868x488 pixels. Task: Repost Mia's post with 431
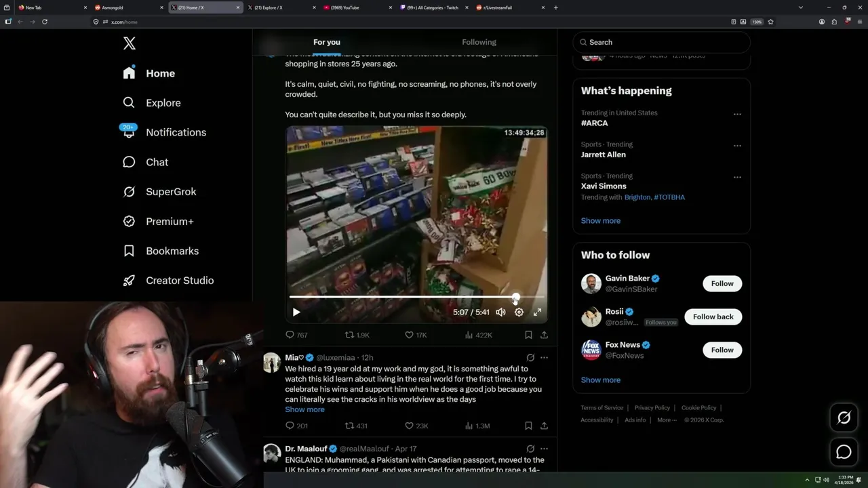click(x=356, y=426)
